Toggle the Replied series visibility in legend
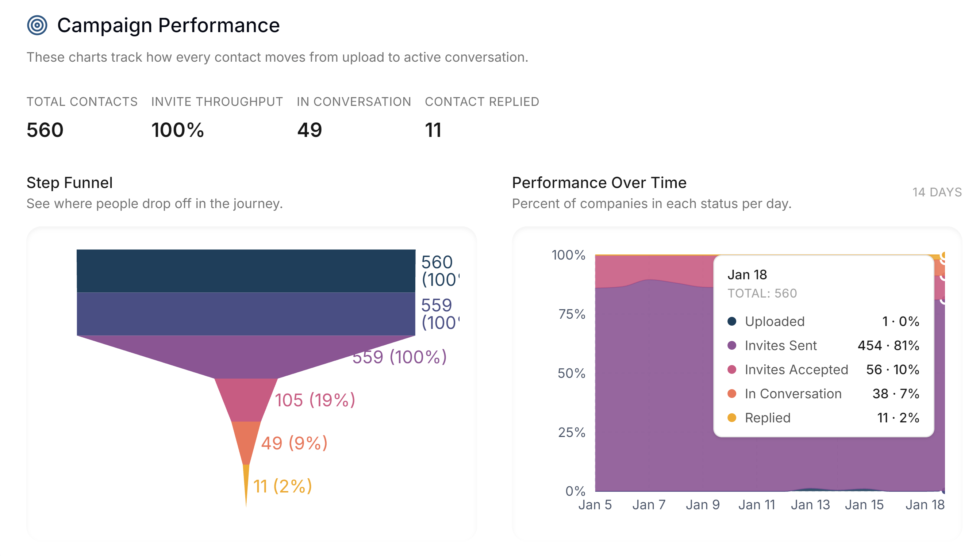Viewport: 980px width, 556px height. tap(767, 418)
